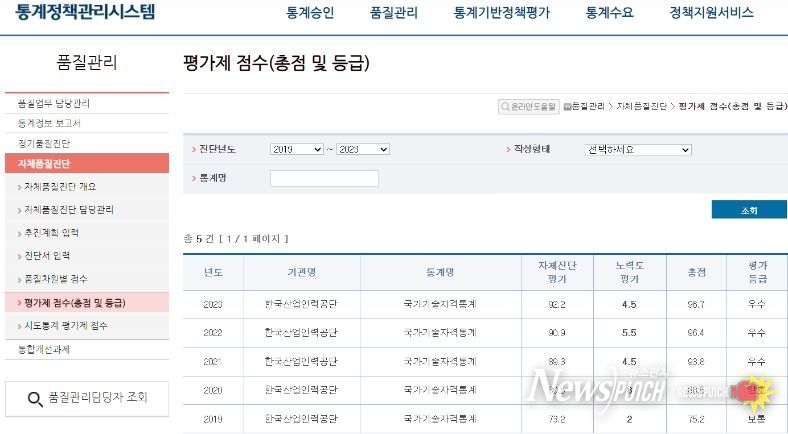Image resolution: width=788 pixels, height=434 pixels.
Task: Open 품질관리담당자 조회 search box
Action: 87,399
